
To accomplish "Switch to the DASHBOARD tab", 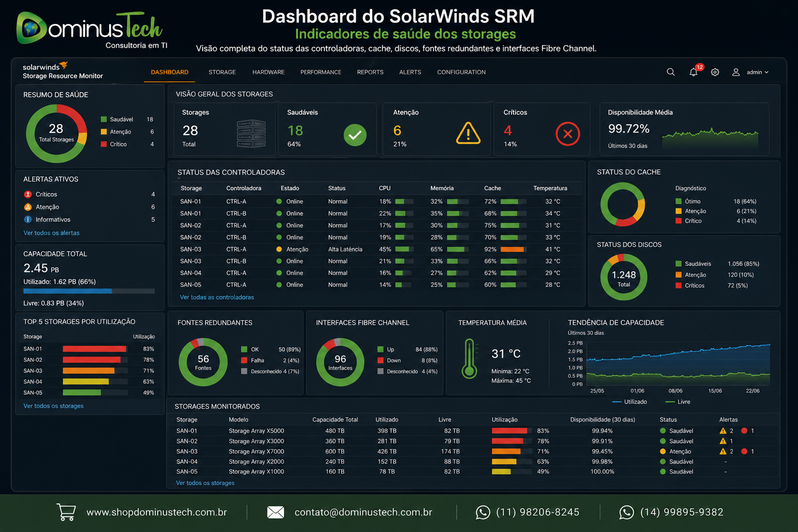I will point(169,72).
